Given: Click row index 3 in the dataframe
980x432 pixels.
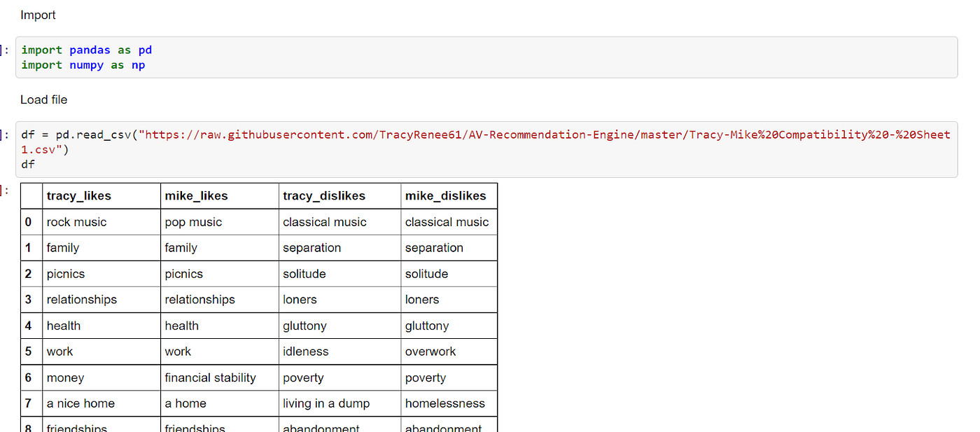Looking at the screenshot, I should (28, 300).
